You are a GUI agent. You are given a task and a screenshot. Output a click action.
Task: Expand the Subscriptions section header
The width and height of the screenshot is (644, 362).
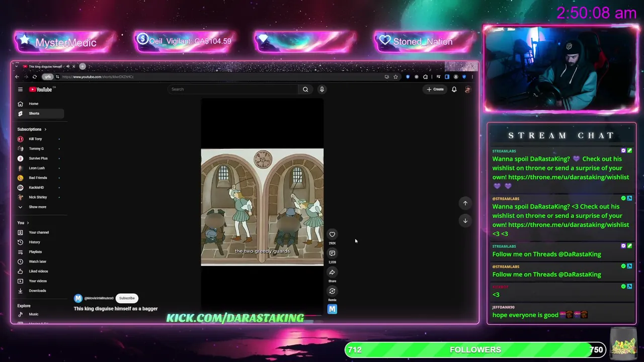(x=32, y=129)
